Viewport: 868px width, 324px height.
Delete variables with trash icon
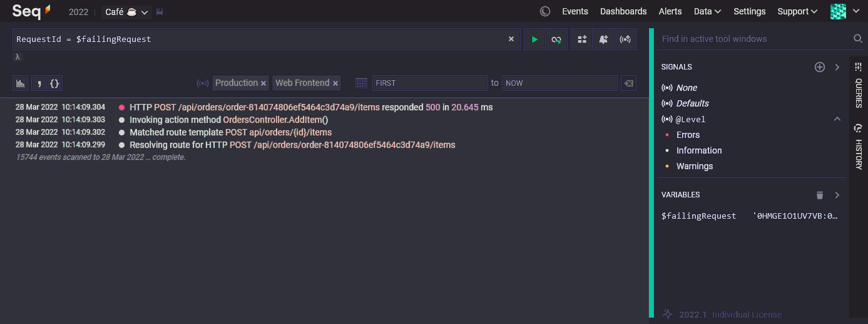click(x=820, y=195)
